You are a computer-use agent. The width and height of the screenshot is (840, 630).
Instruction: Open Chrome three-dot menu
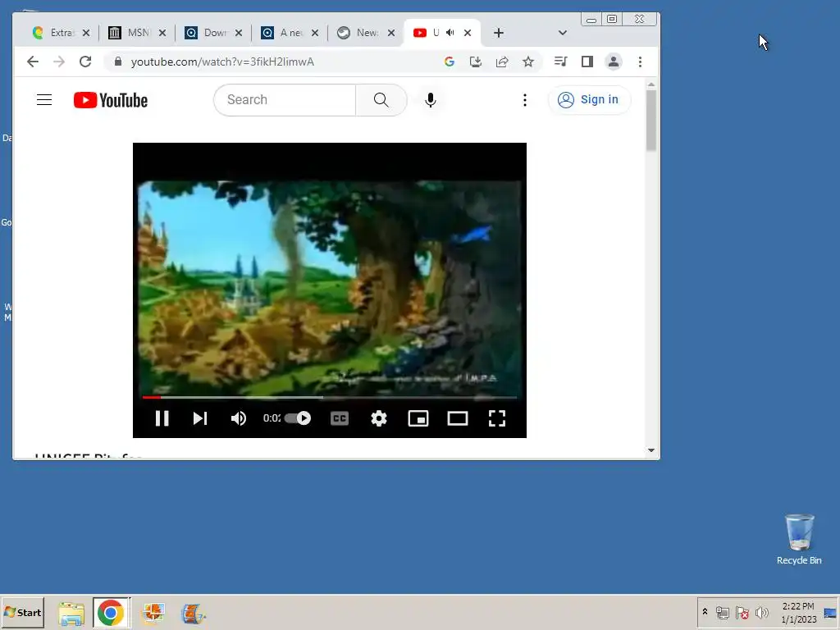coord(640,62)
